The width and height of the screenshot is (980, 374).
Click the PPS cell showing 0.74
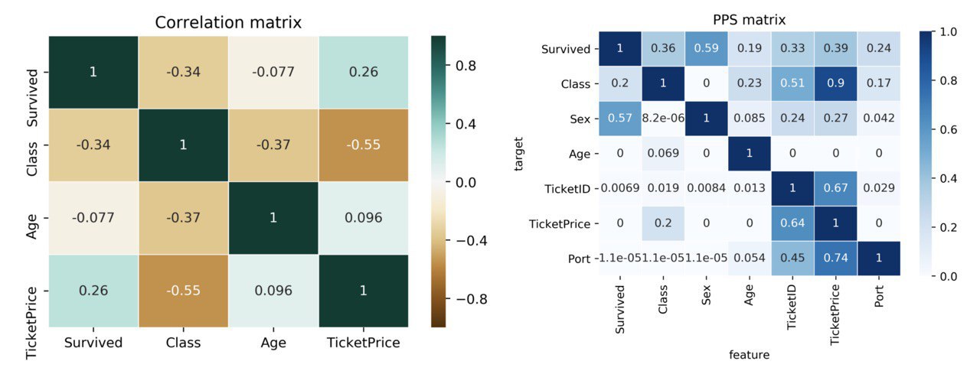(835, 259)
